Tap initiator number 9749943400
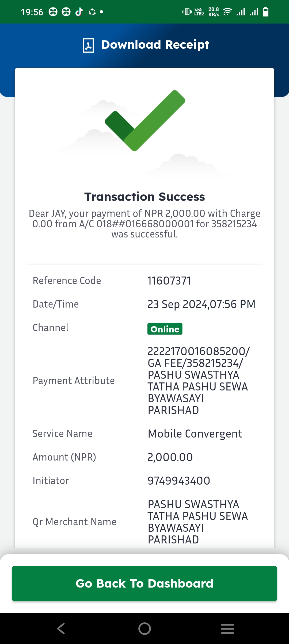The width and height of the screenshot is (289, 644). pyautogui.click(x=179, y=481)
